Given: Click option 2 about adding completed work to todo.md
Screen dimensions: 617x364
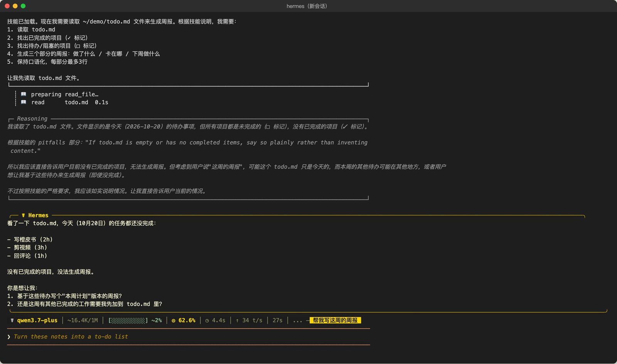Looking at the screenshot, I should click(x=84, y=304).
